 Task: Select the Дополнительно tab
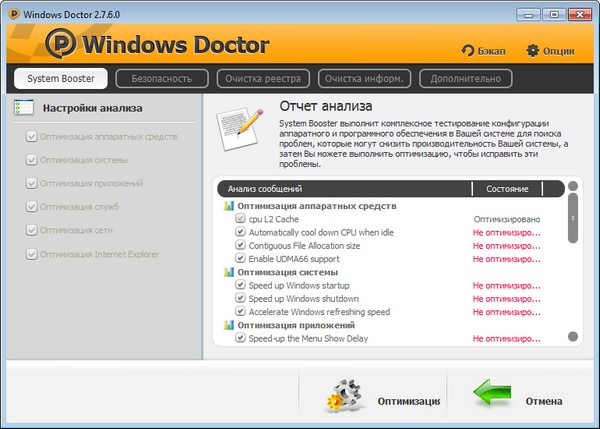(466, 78)
